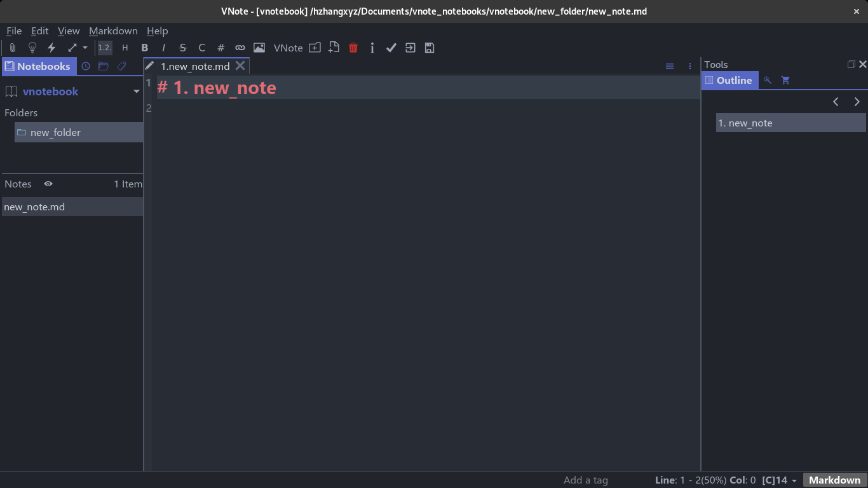Open the cart icon in Tools panel
The height and width of the screenshot is (488, 868).
click(x=786, y=80)
